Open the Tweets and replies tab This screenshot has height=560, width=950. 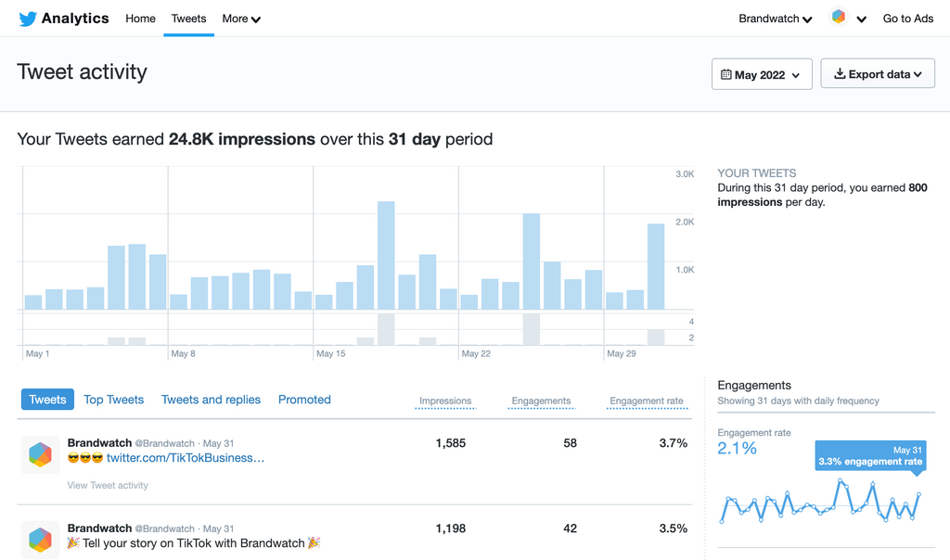211,400
